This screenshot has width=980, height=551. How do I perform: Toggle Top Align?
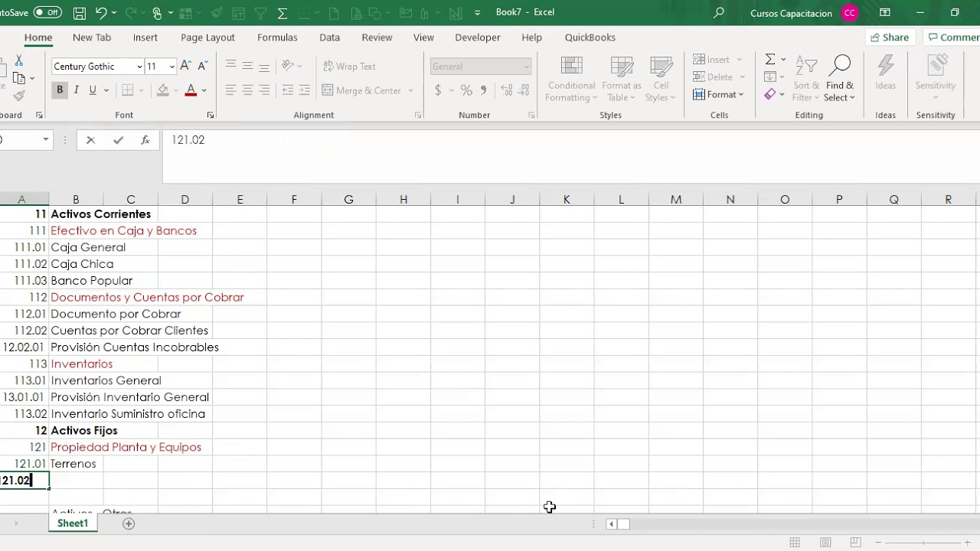click(230, 66)
